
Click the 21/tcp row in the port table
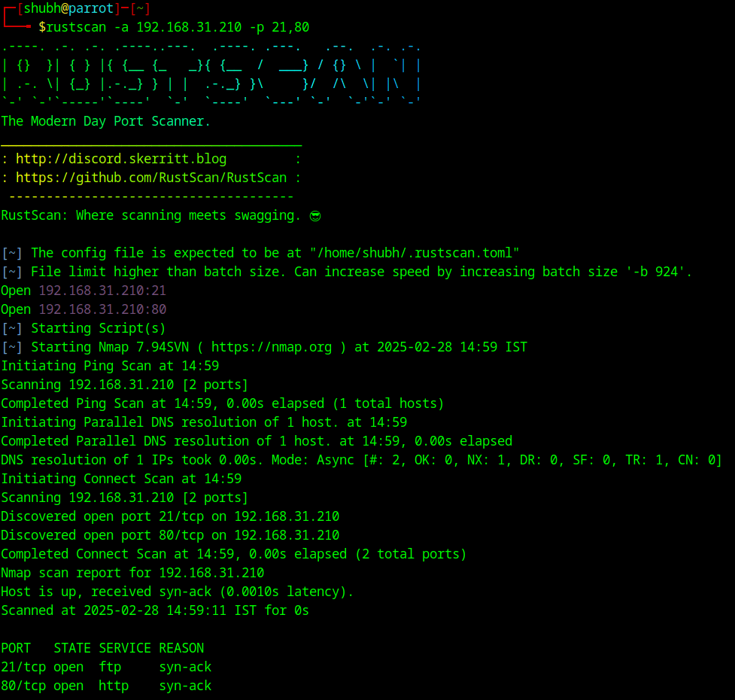(x=106, y=667)
